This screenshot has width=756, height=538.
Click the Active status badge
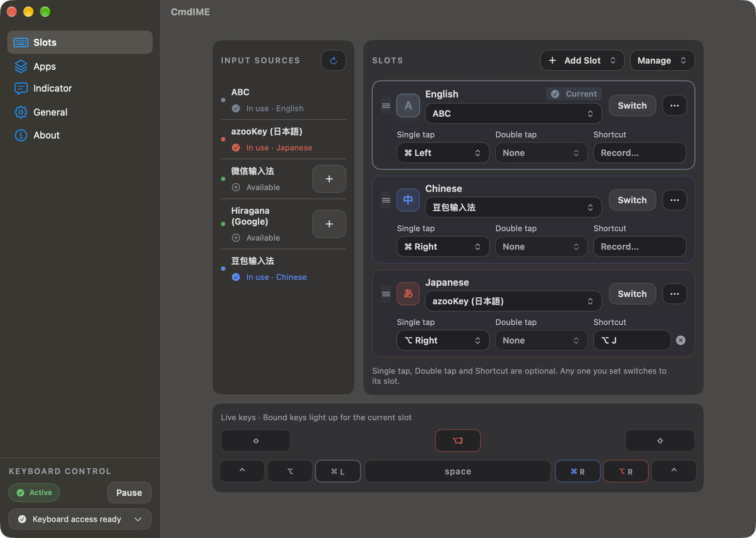[34, 492]
